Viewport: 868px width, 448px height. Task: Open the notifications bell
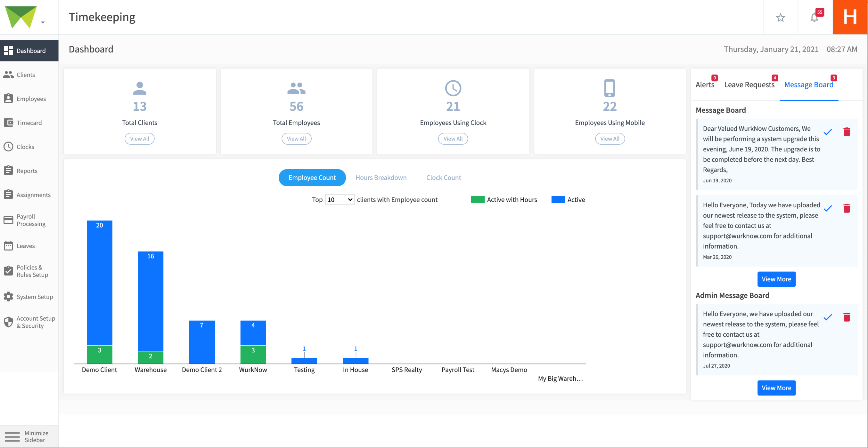click(x=815, y=18)
